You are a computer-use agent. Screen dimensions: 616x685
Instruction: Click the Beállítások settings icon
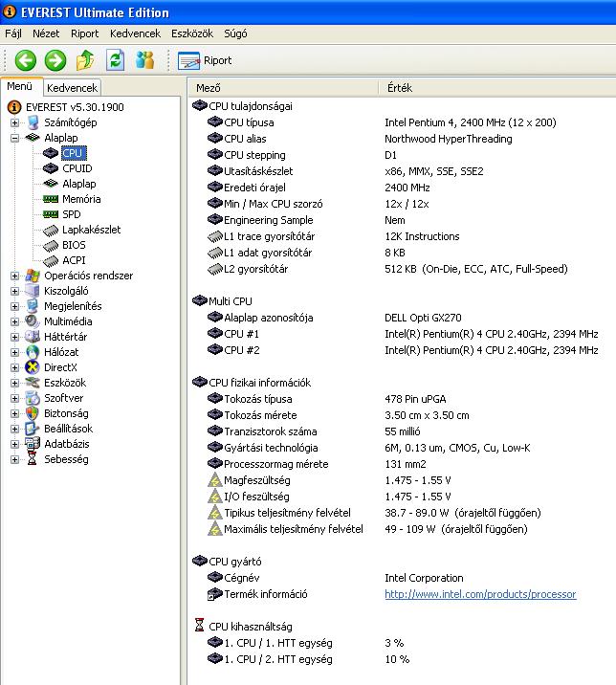click(x=33, y=429)
